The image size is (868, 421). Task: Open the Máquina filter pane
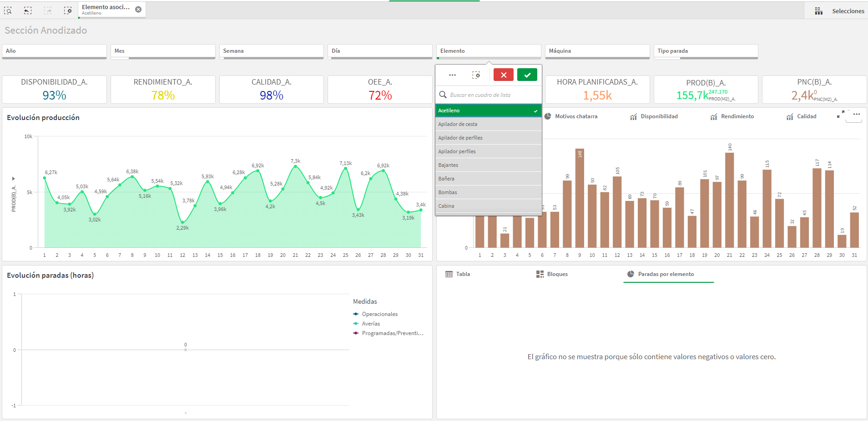[597, 51]
